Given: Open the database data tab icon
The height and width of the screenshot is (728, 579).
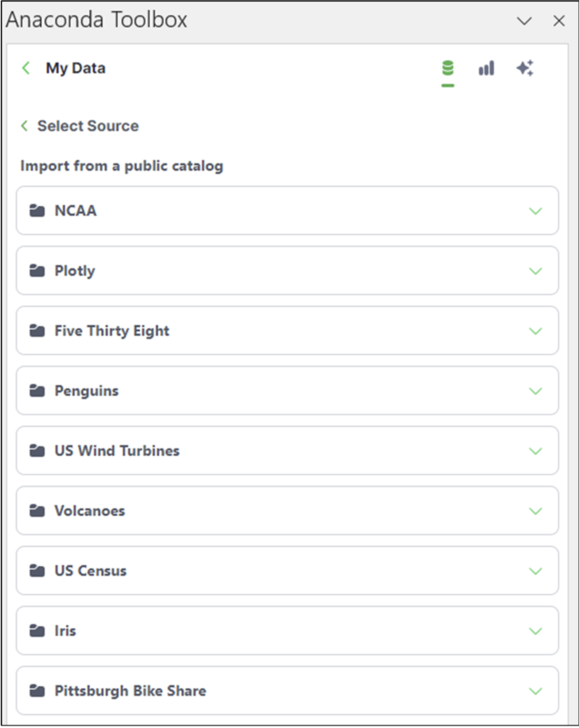Looking at the screenshot, I should coord(448,69).
